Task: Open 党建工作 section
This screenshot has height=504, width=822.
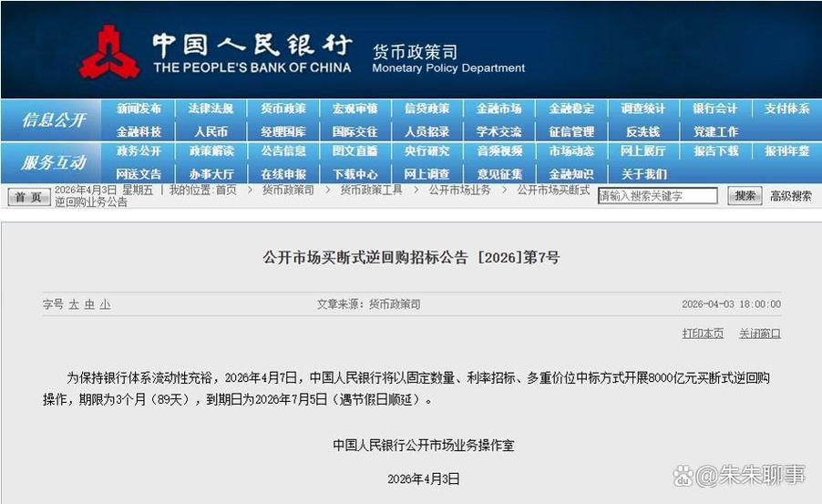Action: click(715, 131)
